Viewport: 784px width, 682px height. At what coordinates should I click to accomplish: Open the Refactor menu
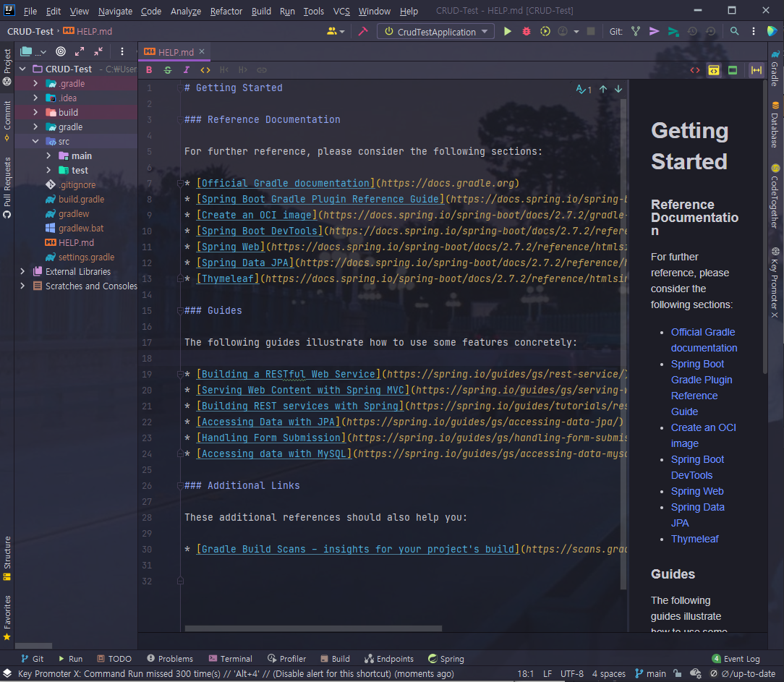(x=226, y=11)
